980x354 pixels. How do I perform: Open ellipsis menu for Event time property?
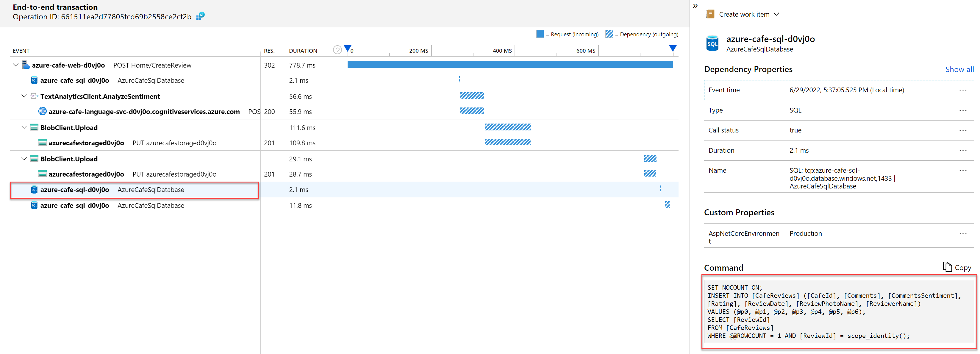(x=962, y=90)
